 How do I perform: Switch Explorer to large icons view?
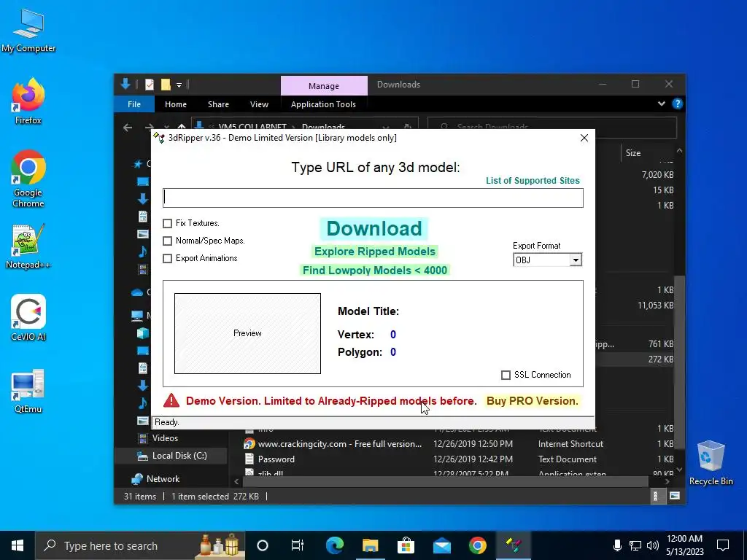[674, 496]
